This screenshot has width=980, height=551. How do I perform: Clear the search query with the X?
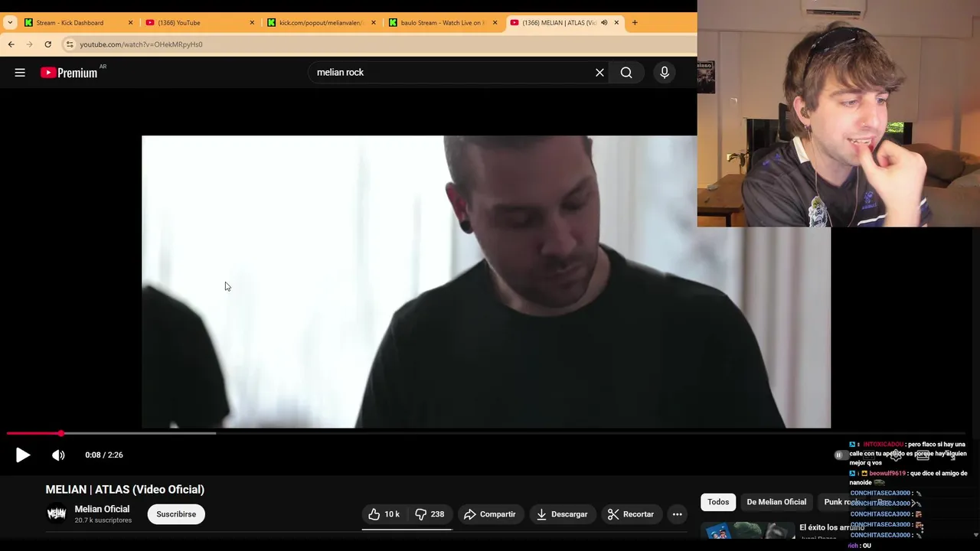pyautogui.click(x=599, y=73)
